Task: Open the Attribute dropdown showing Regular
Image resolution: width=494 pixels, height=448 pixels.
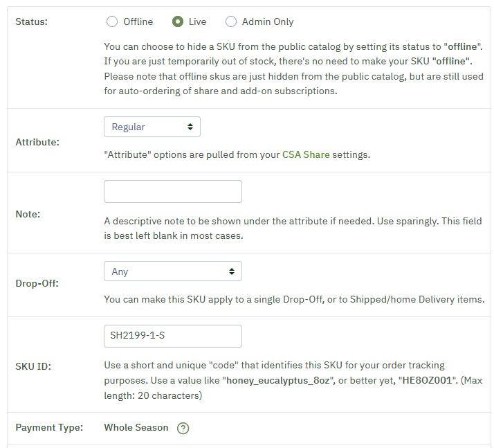Action: click(152, 127)
